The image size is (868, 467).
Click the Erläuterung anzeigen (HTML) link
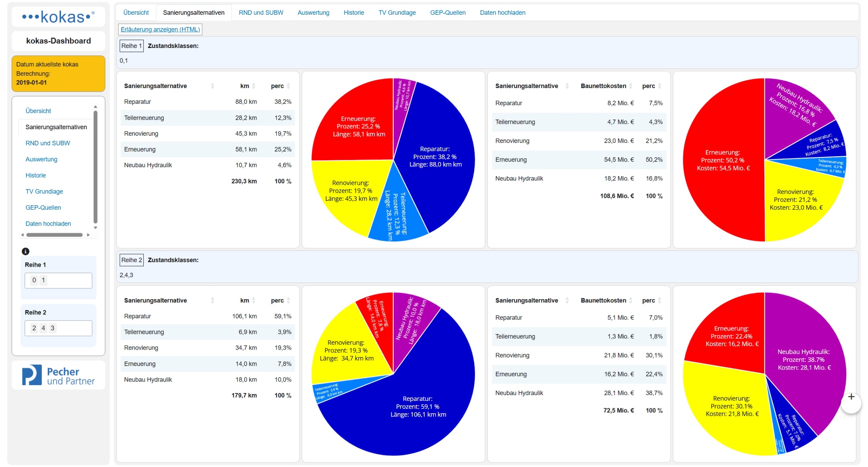tap(160, 30)
